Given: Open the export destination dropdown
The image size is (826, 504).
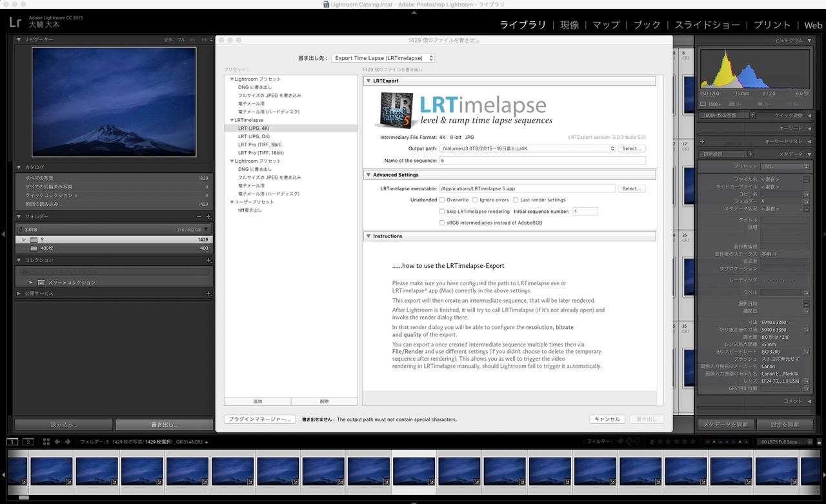Looking at the screenshot, I should [383, 58].
